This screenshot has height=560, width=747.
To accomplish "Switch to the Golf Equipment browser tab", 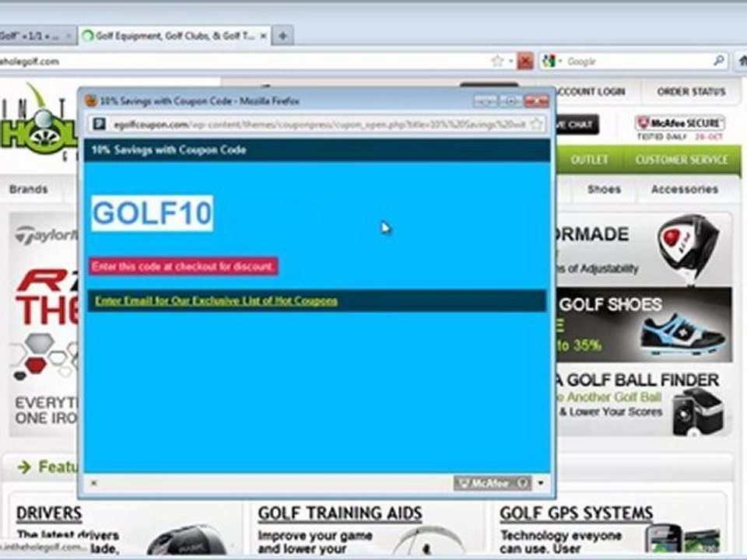I will coord(174,36).
